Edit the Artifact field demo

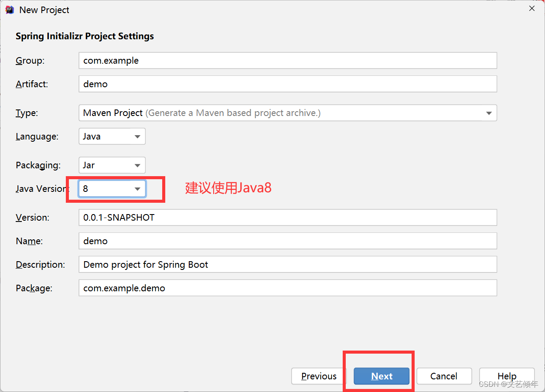click(288, 84)
